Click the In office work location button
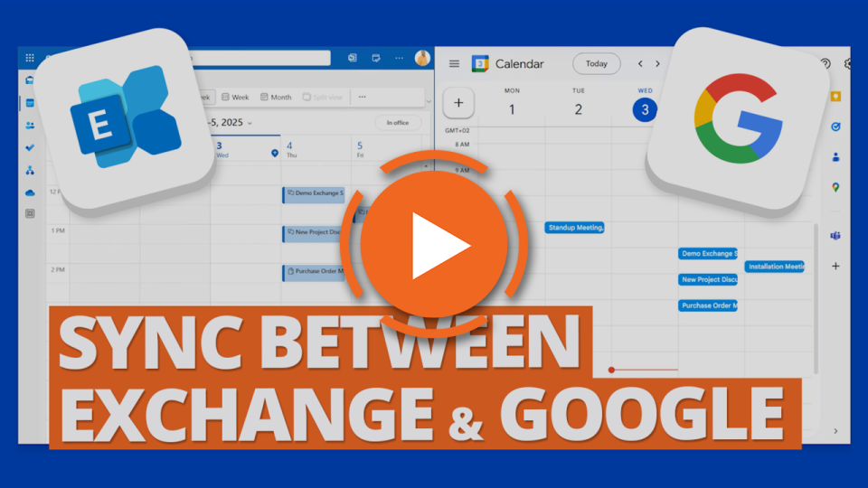Viewport: 868px width, 488px height. tap(398, 123)
